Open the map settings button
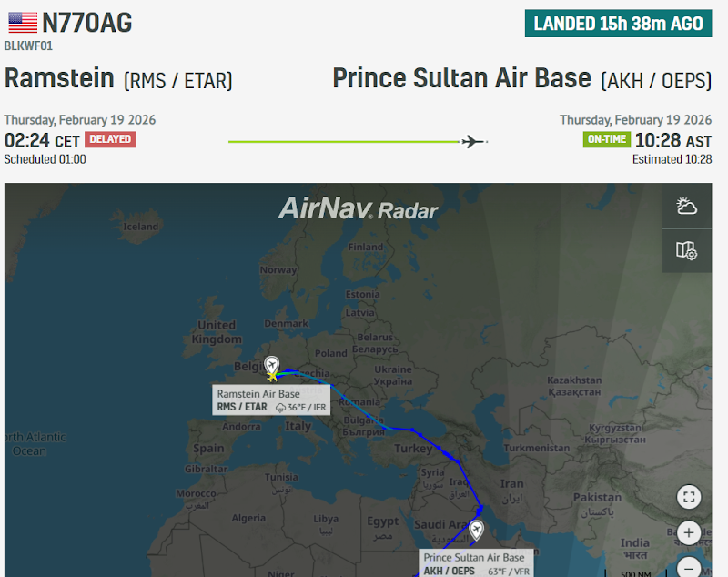Screen dimensions: 728x577 coord(687,250)
